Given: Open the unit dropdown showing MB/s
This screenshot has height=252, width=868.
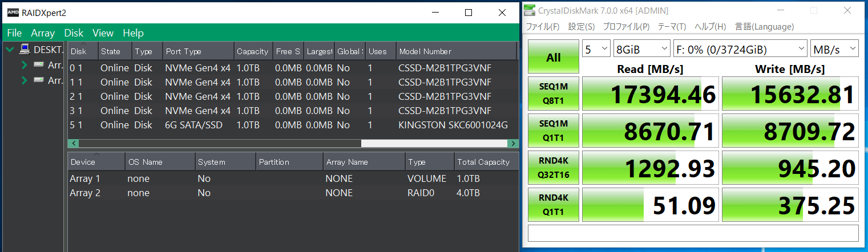Looking at the screenshot, I should click(834, 49).
